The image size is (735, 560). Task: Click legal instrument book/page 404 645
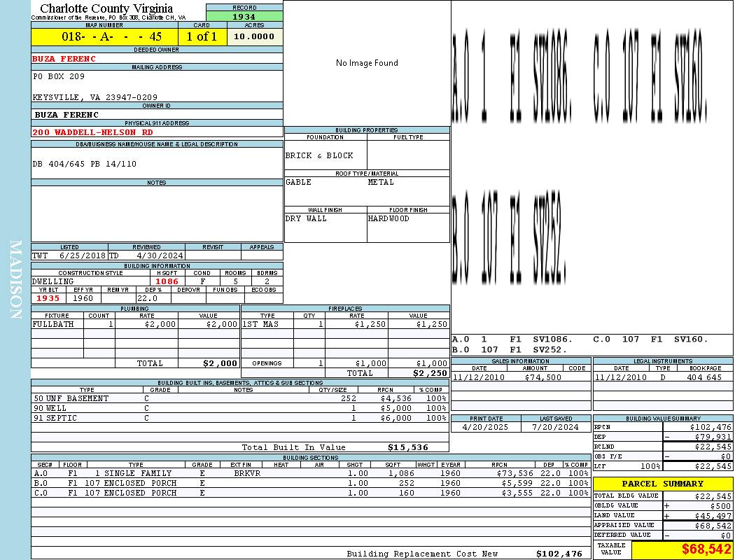(704, 377)
